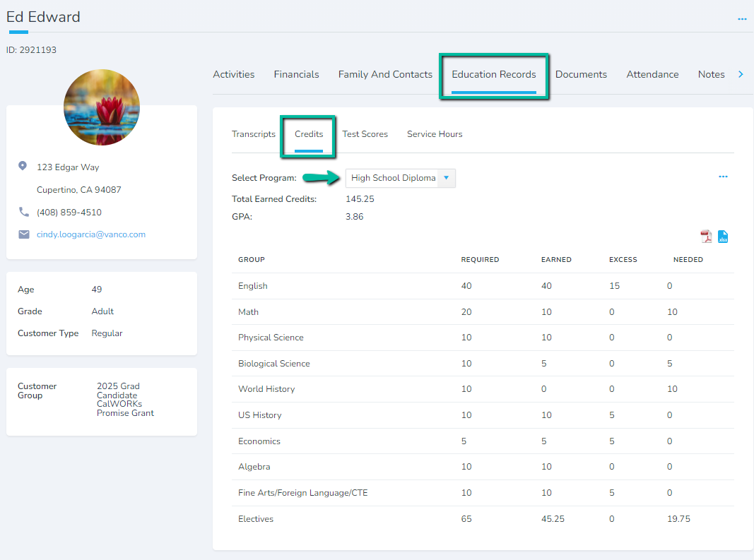Select the Financials tab
754x560 pixels.
[x=296, y=74]
